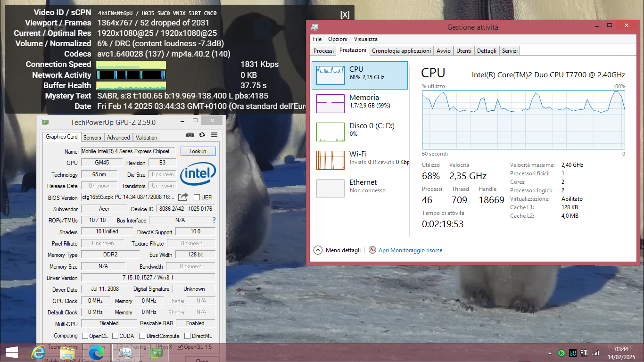The width and height of the screenshot is (644, 362).
Task: Switch to the Processi tab
Action: (x=323, y=50)
